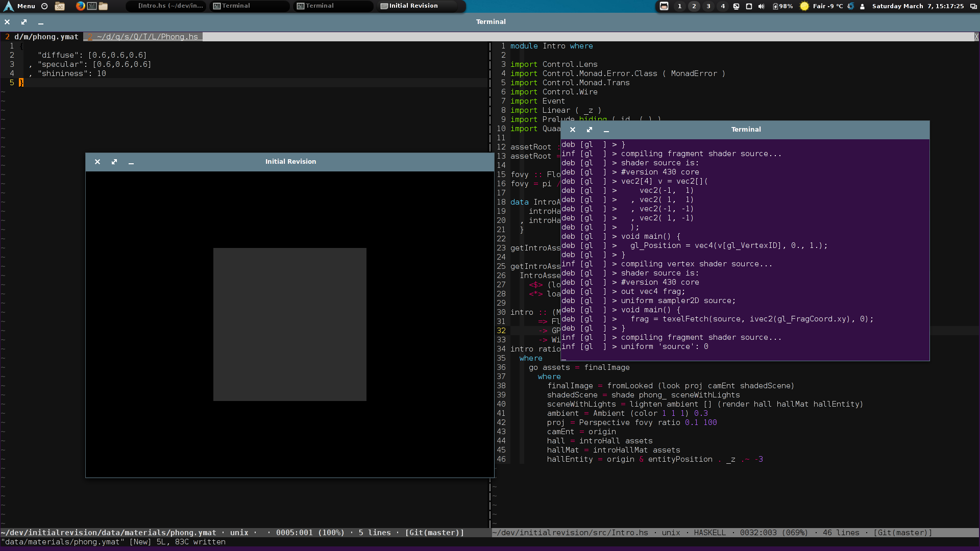980x551 pixels.
Task: Switch to Intro.hs taskbar window
Action: [170, 6]
